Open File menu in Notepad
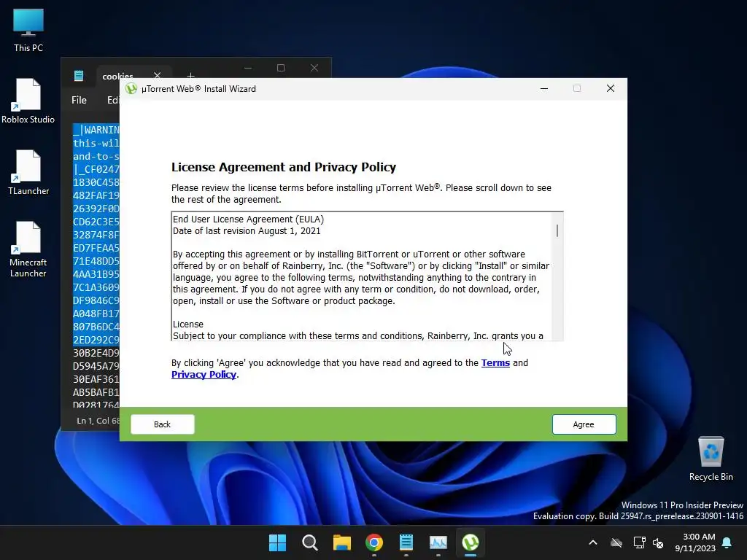Screen dimensions: 747x560 pos(79,100)
